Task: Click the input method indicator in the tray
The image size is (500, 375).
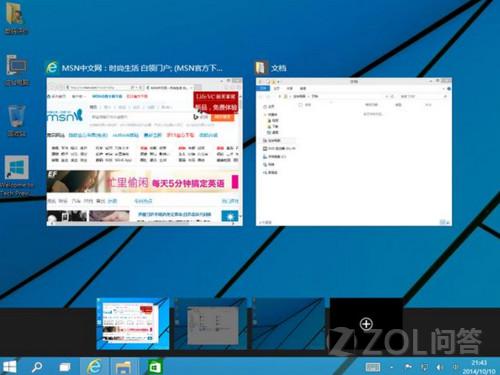Action: [455, 367]
